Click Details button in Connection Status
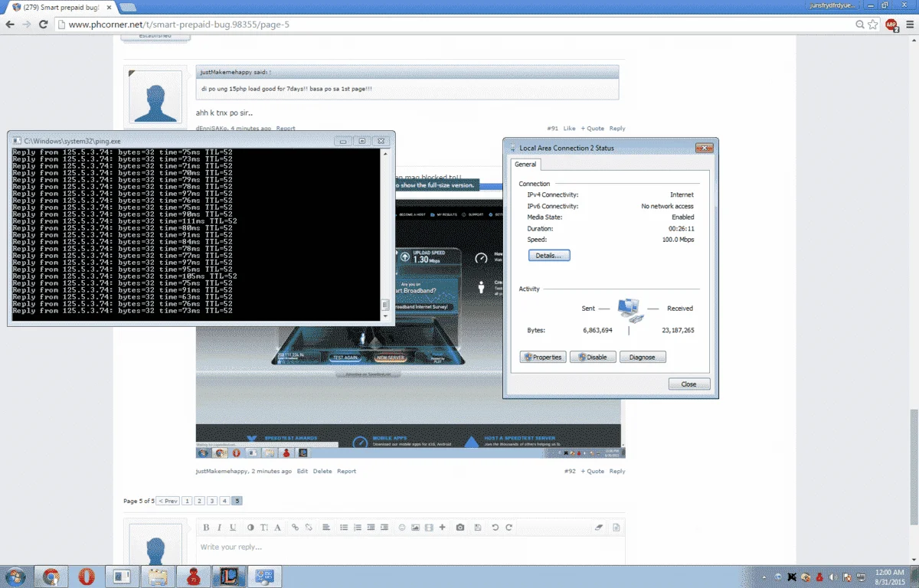The width and height of the screenshot is (919, 588). click(x=548, y=255)
